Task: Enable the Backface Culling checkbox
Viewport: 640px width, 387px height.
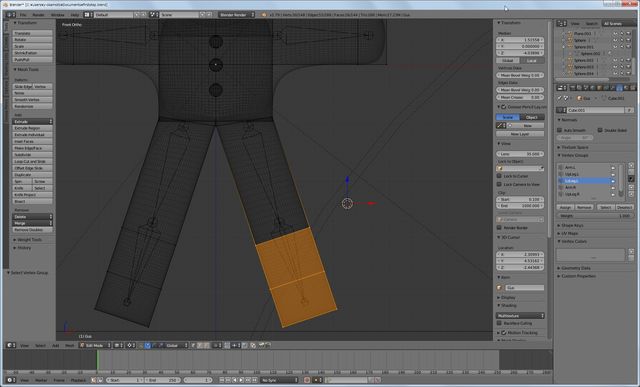Action: click(499, 323)
